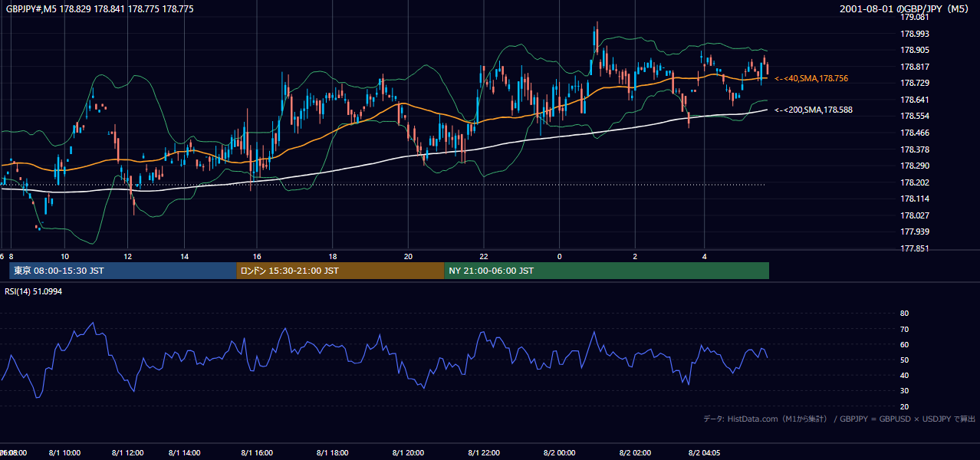Click hour label 18 under price chart
The height and width of the screenshot is (460, 980).
tap(332, 256)
